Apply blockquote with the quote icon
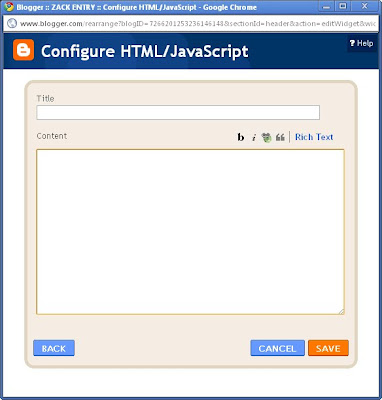The width and height of the screenshot is (382, 400). [280, 137]
